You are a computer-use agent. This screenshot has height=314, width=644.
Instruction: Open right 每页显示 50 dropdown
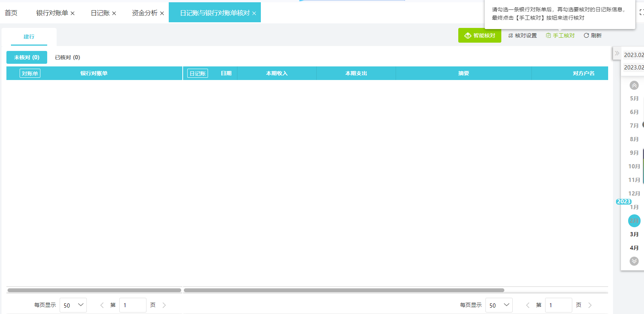pyautogui.click(x=499, y=305)
